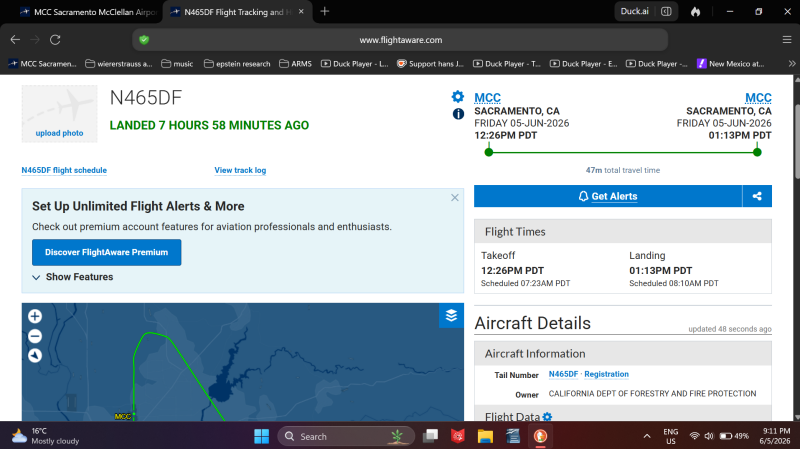This screenshot has height=449, width=800.
Task: Open Task View on taskbar
Action: [x=431, y=436]
